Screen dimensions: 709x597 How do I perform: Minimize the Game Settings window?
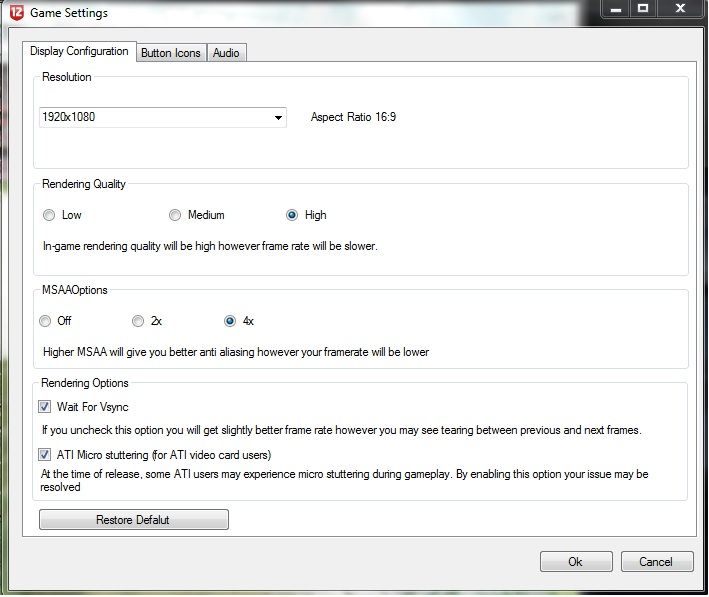(x=616, y=8)
